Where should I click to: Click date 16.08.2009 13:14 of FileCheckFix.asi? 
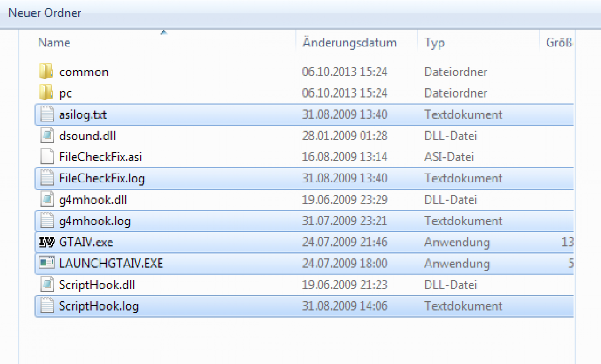(345, 157)
